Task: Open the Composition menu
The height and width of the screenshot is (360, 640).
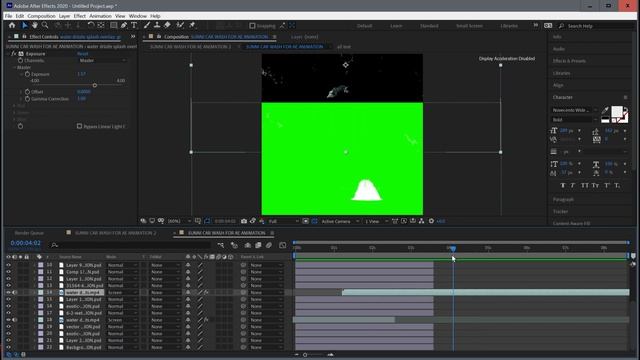Action: (x=41, y=16)
